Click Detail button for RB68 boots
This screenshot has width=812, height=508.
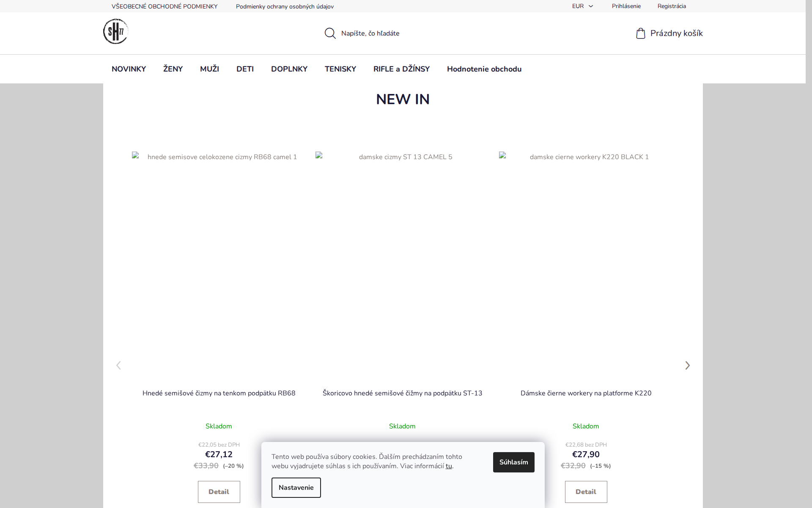[x=219, y=492]
